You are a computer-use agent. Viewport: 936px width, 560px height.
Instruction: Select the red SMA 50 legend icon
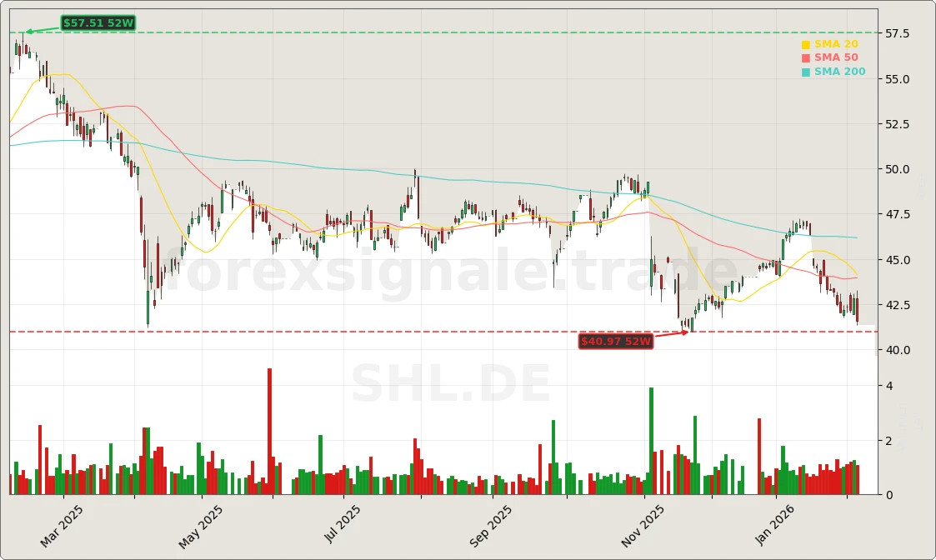[x=804, y=57]
